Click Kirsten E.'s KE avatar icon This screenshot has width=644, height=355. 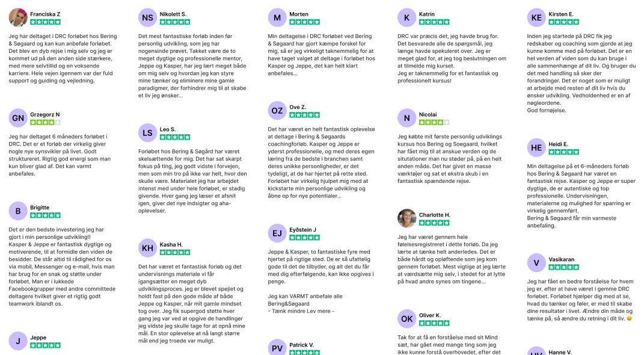tap(536, 17)
